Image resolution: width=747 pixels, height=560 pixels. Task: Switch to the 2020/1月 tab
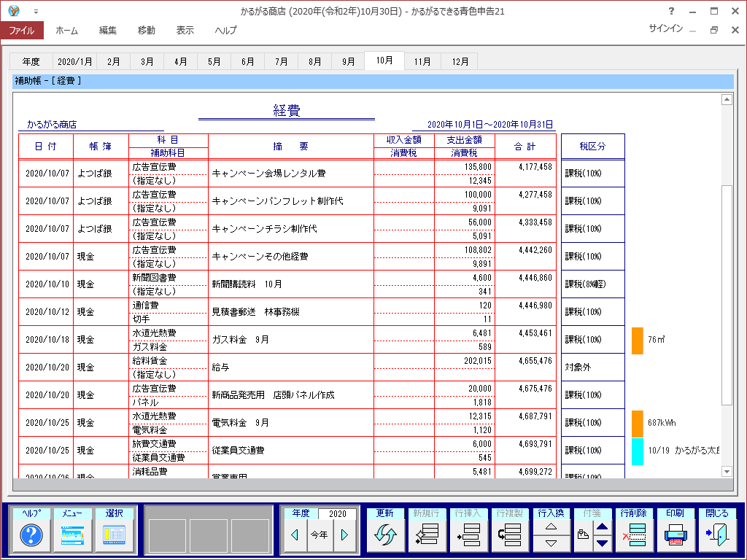click(75, 61)
